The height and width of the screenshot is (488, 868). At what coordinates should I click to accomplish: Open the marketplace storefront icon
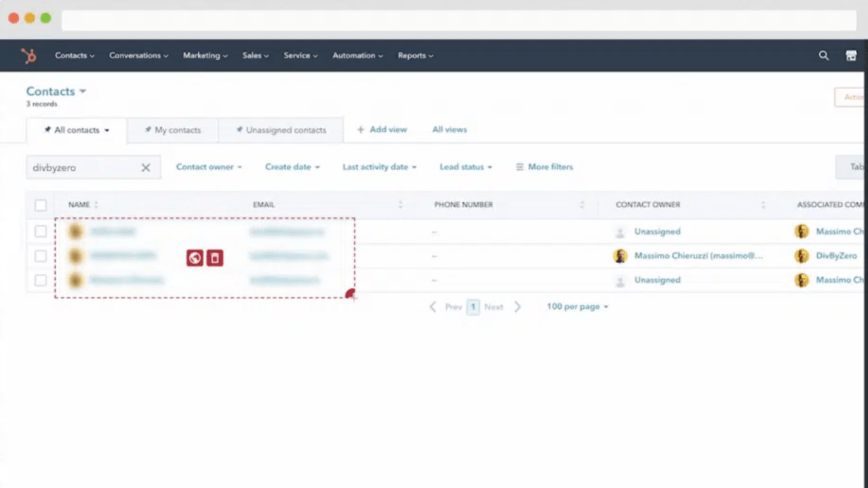pyautogui.click(x=851, y=56)
